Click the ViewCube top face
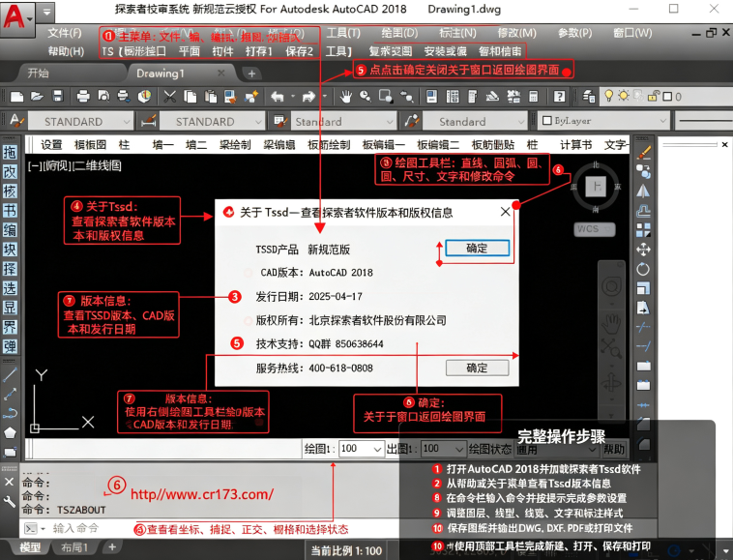This screenshot has height=560, width=733. tap(597, 187)
